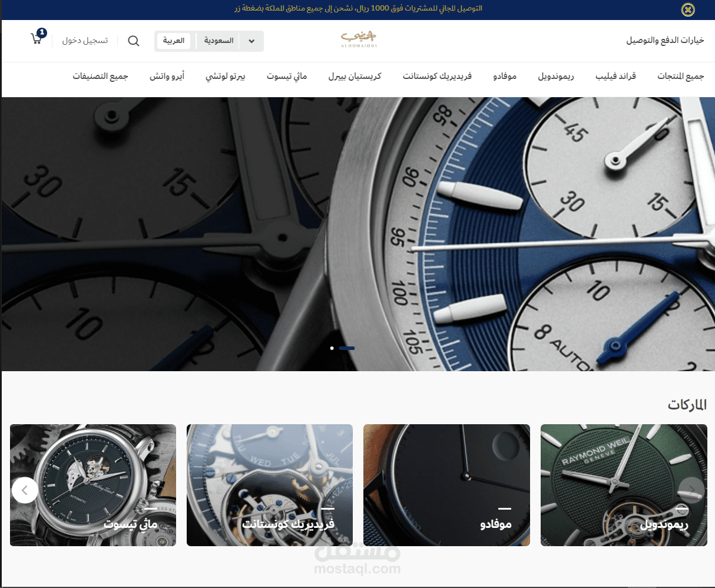Click the right arrow of brands carousel
The height and width of the screenshot is (588, 715).
point(691,490)
